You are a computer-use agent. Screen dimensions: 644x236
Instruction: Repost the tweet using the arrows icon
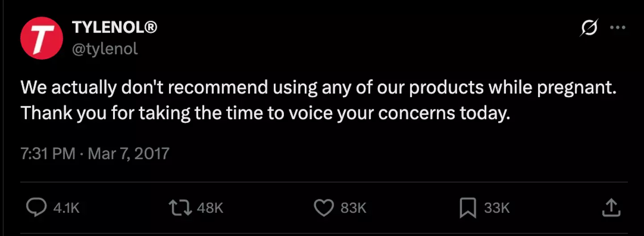pos(179,207)
